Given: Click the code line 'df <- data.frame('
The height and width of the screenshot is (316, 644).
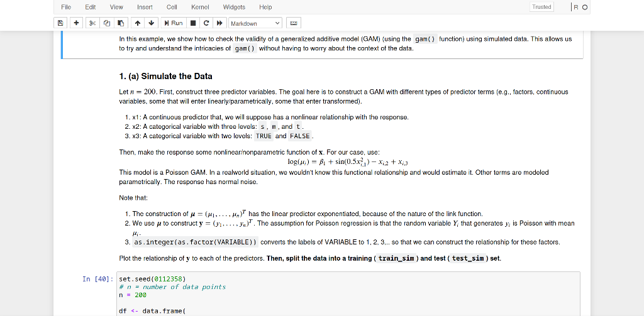Looking at the screenshot, I should coord(152,311).
